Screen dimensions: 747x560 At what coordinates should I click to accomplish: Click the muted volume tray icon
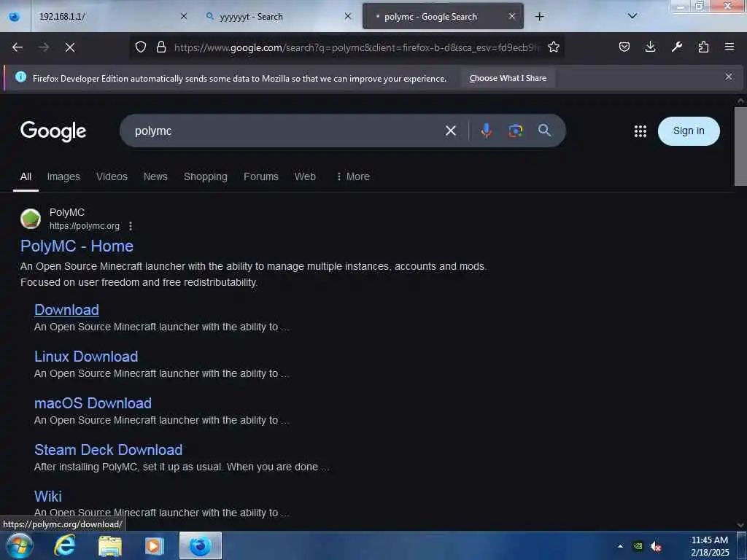656,547
